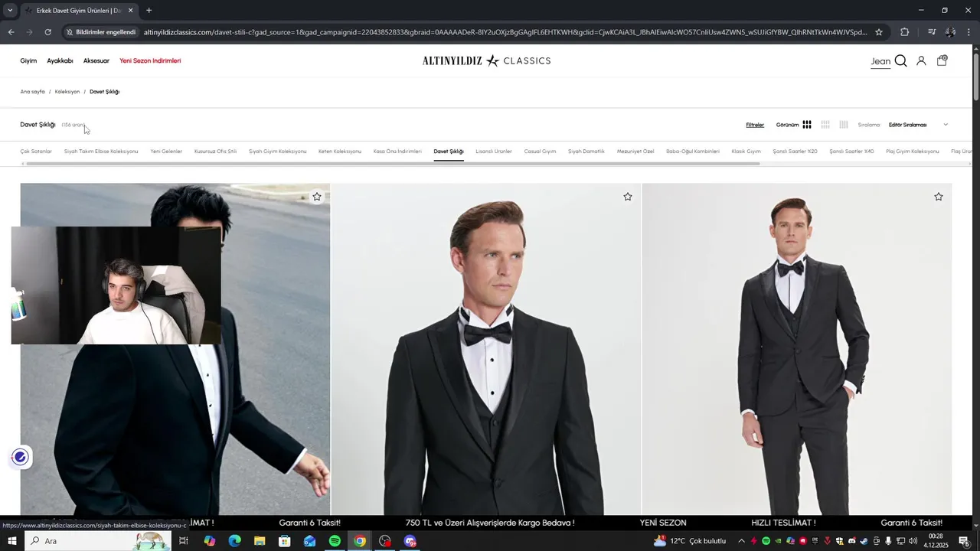Select the Kusursuz Ofis Stili tab
The image size is (980, 551).
pyautogui.click(x=215, y=152)
